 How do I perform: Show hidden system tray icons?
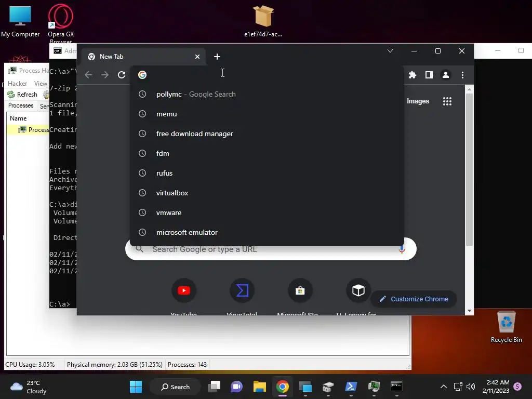coord(444,387)
